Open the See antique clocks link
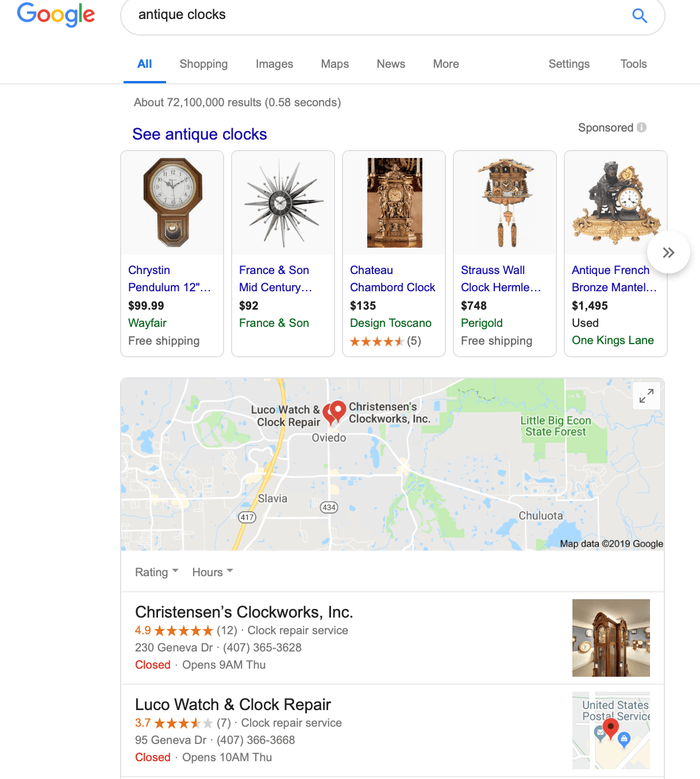700x779 pixels. point(199,134)
